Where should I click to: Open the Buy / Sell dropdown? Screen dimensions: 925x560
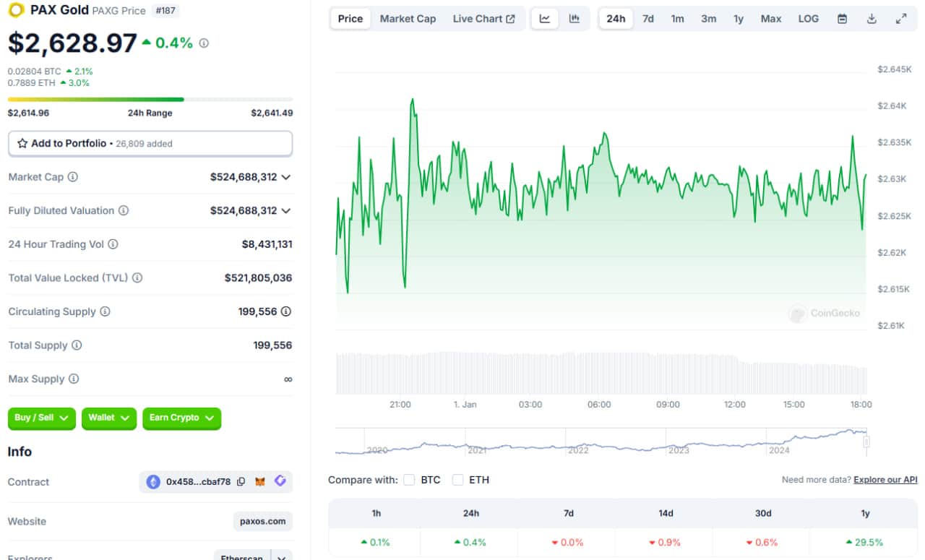tap(42, 418)
